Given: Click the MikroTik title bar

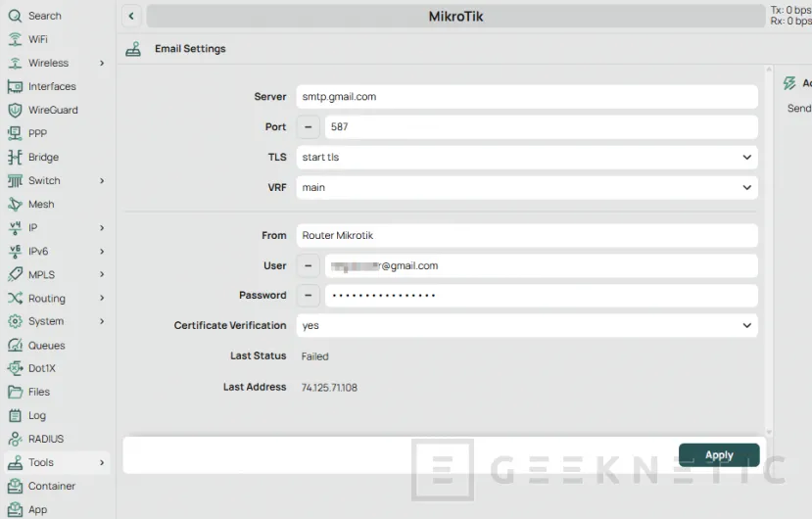Looking at the screenshot, I should 455,16.
